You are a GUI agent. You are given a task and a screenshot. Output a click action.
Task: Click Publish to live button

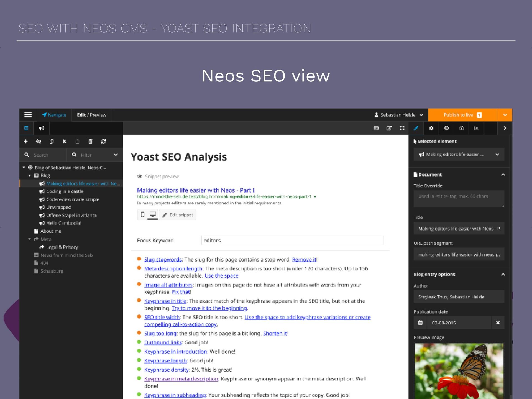click(x=462, y=115)
